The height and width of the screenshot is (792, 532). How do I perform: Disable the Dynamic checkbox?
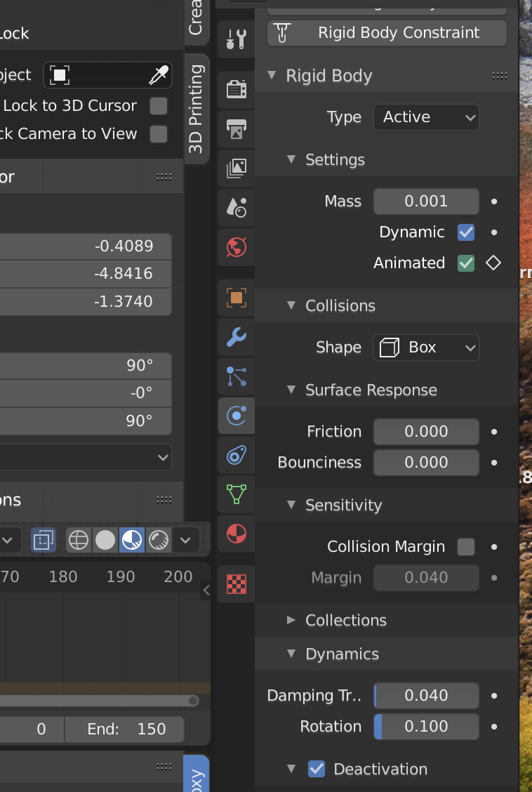pos(465,232)
